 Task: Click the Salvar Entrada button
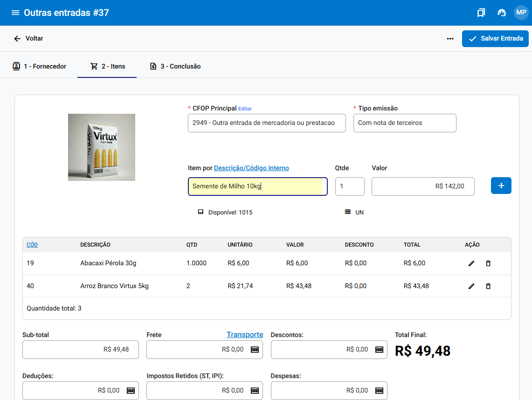pyautogui.click(x=495, y=39)
